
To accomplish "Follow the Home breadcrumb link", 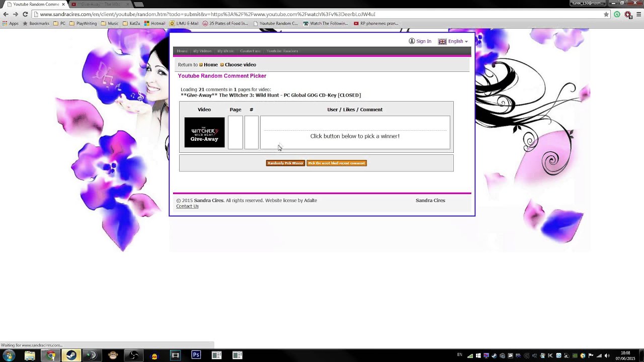I will [x=210, y=64].
